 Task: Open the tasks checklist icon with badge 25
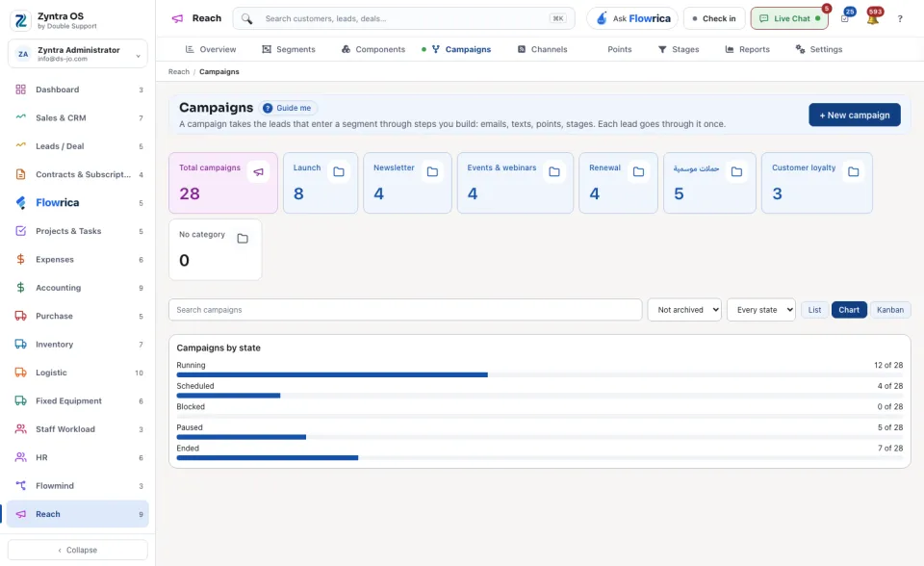[845, 19]
